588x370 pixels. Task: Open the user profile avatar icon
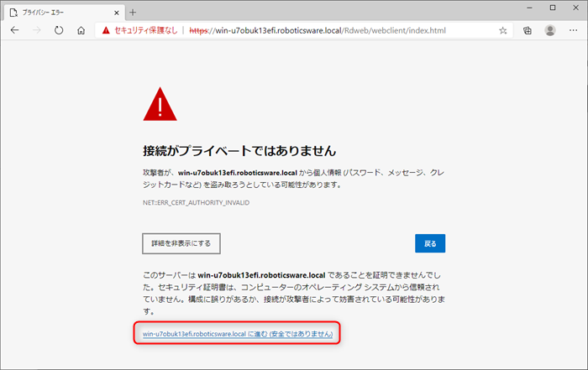[550, 31]
